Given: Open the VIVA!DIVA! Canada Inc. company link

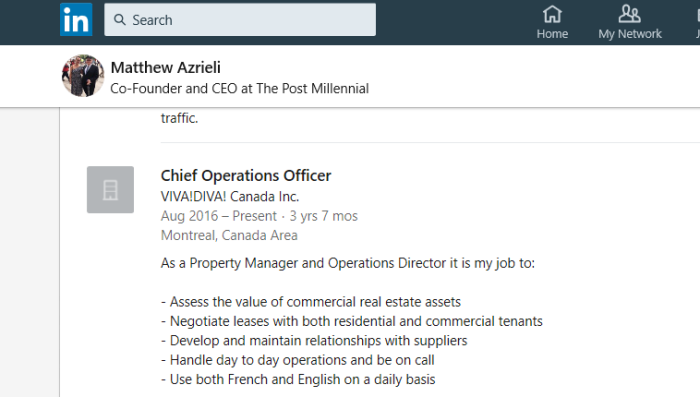Looking at the screenshot, I should point(230,196).
